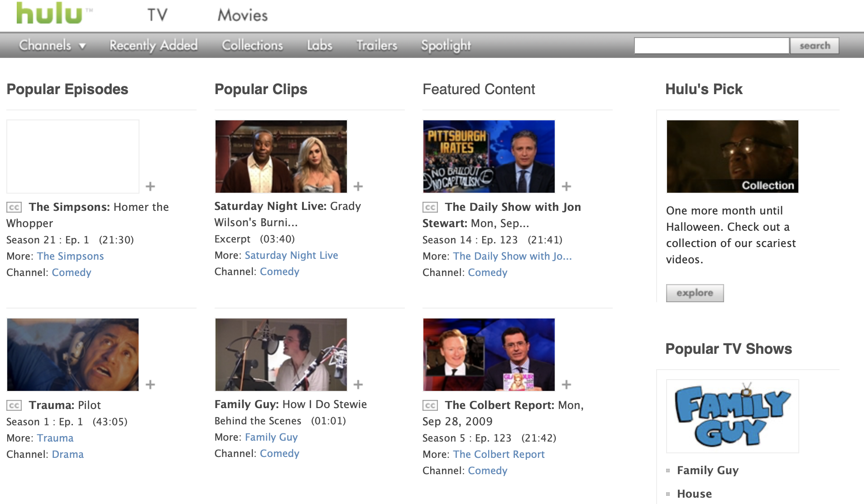Click the CC icon for The Daily Show

pyautogui.click(x=430, y=207)
